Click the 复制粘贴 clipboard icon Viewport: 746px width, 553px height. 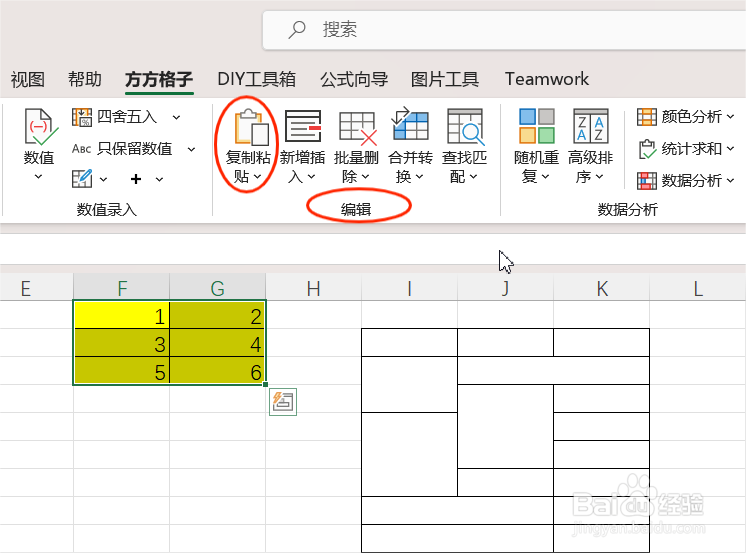251,127
